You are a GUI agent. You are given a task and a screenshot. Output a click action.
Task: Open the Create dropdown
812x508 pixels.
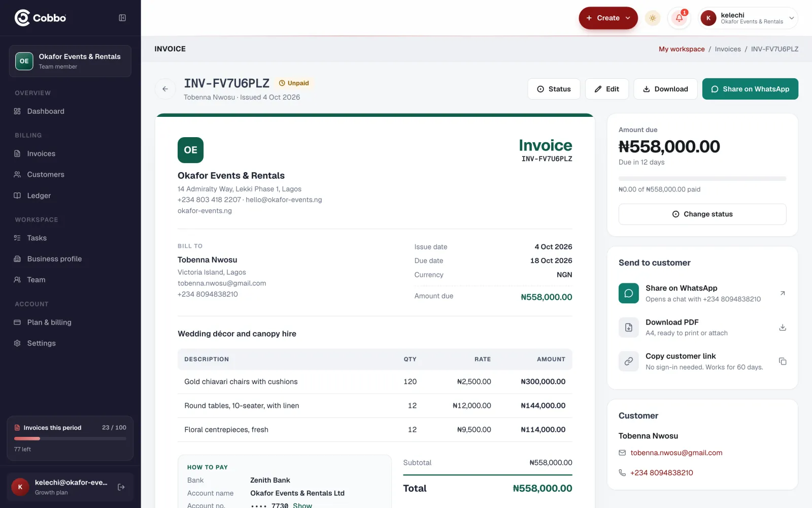(608, 18)
